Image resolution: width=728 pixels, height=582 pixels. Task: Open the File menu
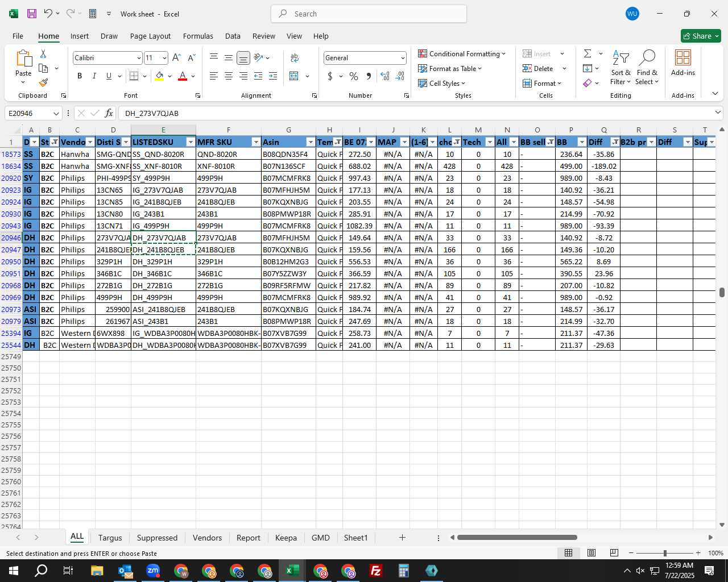(18, 36)
